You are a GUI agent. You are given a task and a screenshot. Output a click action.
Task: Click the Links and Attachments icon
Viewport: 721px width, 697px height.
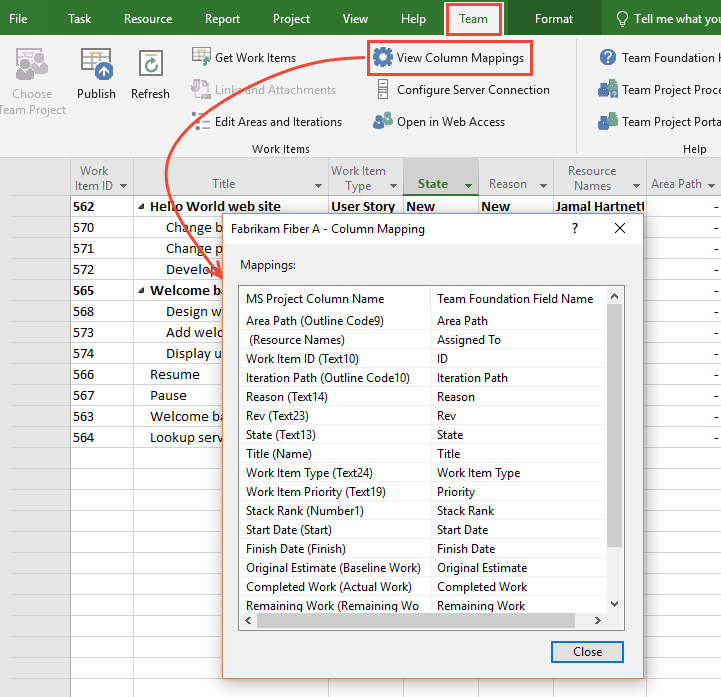[201, 89]
